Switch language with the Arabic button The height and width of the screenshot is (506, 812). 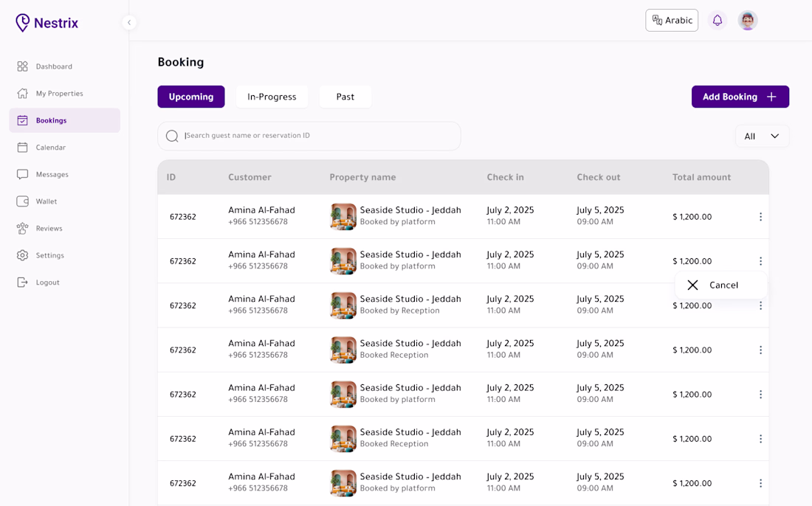672,20
